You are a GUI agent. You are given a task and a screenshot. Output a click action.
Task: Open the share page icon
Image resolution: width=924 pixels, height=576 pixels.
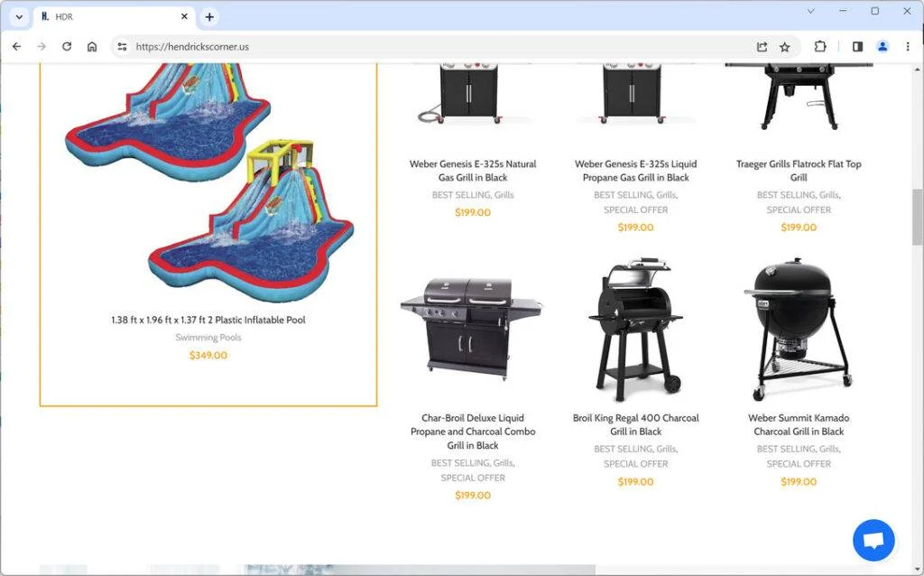(x=762, y=47)
